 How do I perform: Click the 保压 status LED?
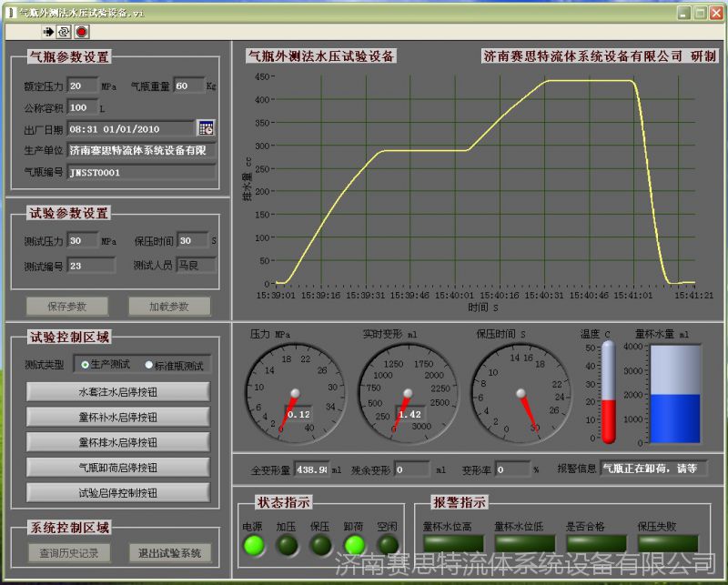321,545
